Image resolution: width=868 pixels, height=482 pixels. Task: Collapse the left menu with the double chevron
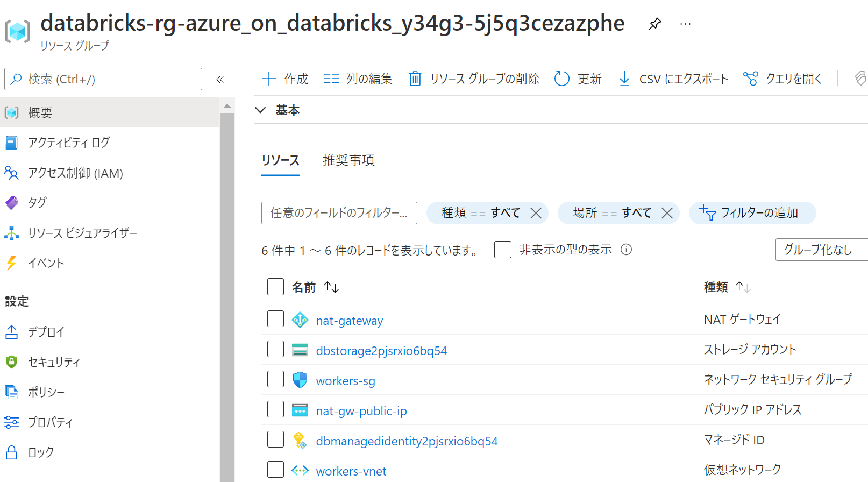220,80
